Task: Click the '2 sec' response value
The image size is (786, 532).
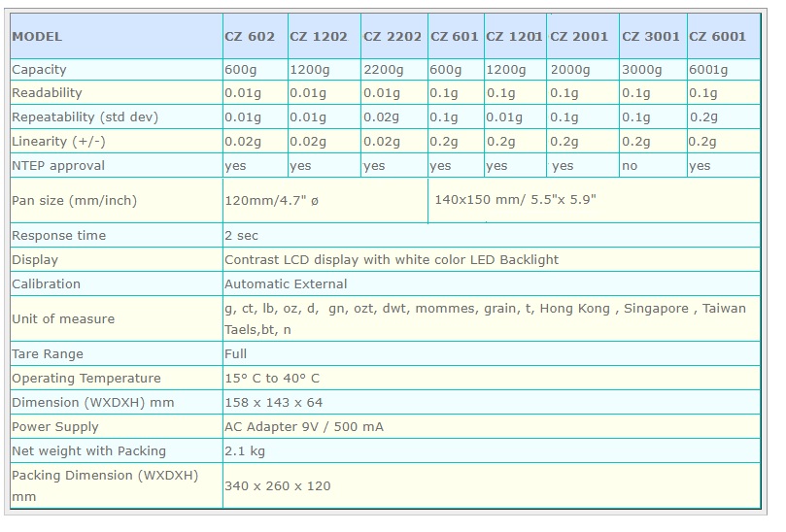Action: [241, 236]
